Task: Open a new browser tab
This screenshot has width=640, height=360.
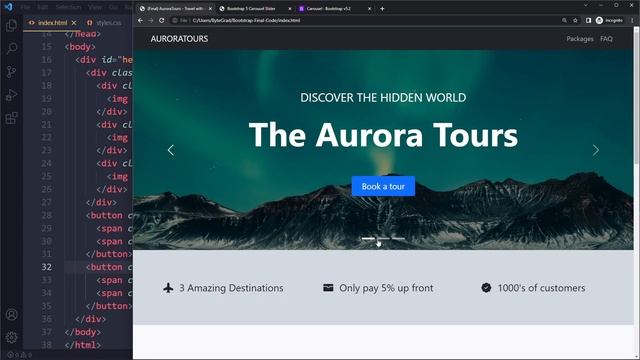Action: click(x=382, y=9)
